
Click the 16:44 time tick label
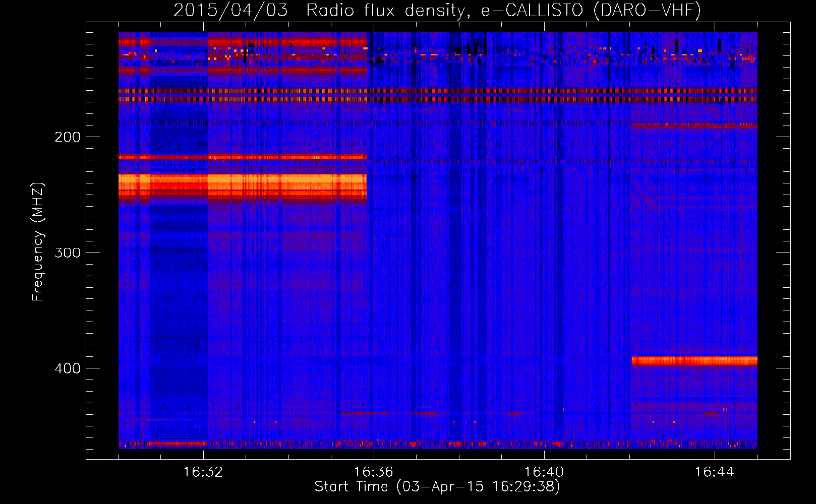tap(715, 472)
